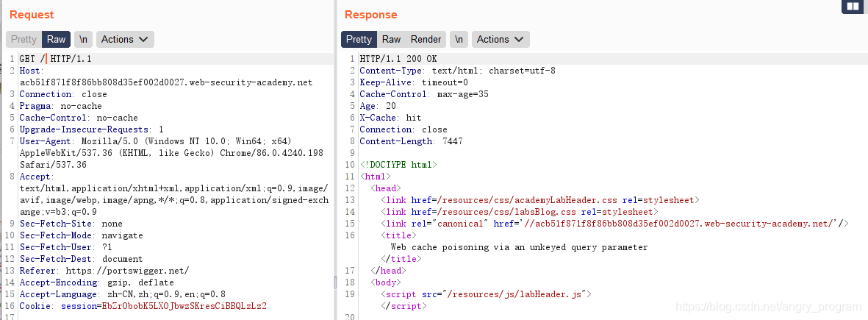Click the Accept-Language header line
This screenshot has height=320, width=868.
tap(122, 294)
